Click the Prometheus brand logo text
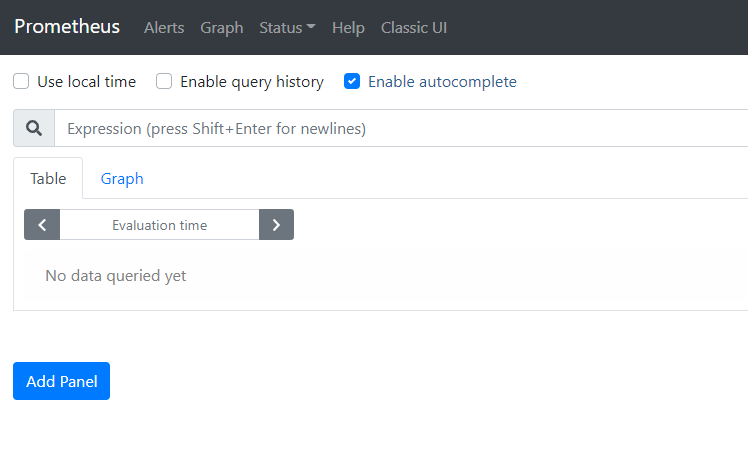 (x=67, y=27)
